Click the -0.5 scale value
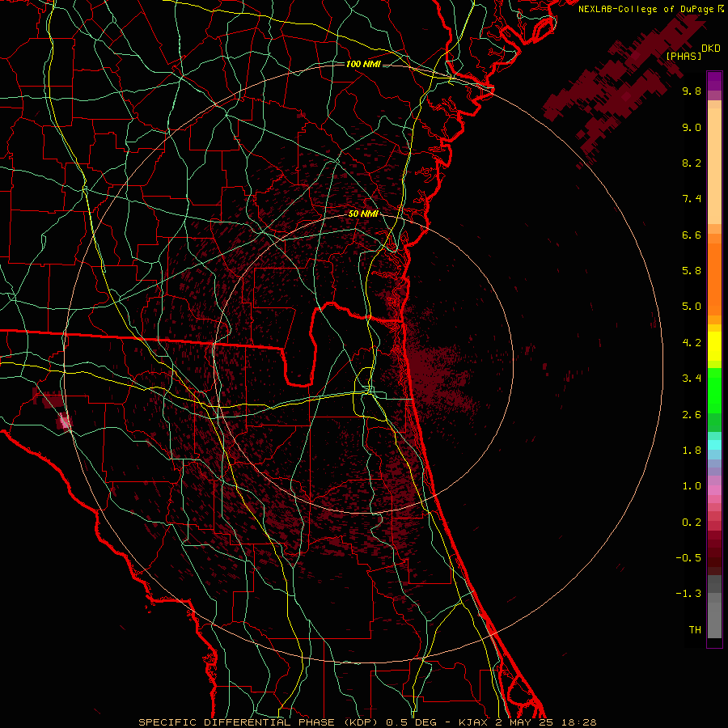Image resolution: width=728 pixels, height=728 pixels. [688, 558]
